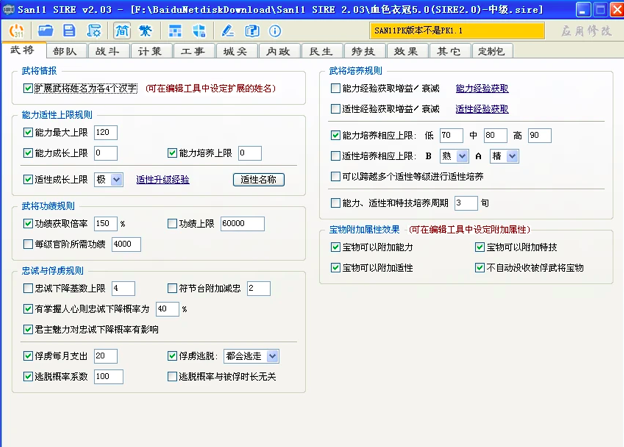The width and height of the screenshot is (624, 447).
Task: Disable 能力最大上限 checkbox
Action: [28, 132]
